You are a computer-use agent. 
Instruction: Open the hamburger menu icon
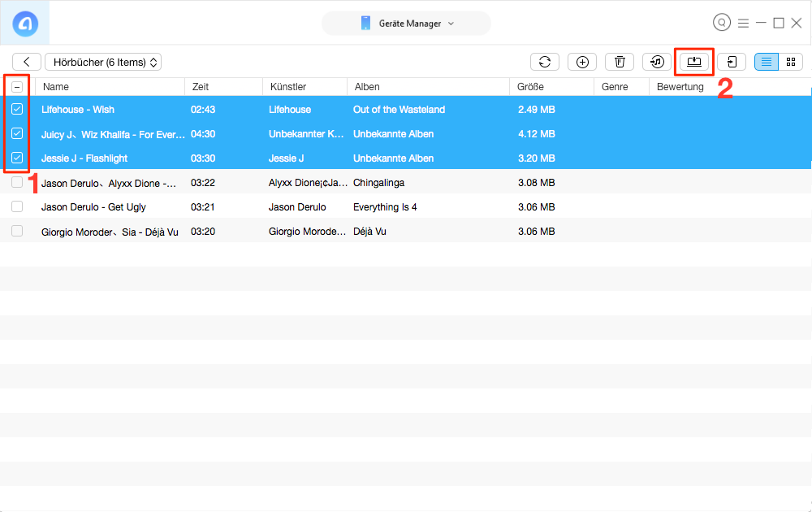point(743,24)
